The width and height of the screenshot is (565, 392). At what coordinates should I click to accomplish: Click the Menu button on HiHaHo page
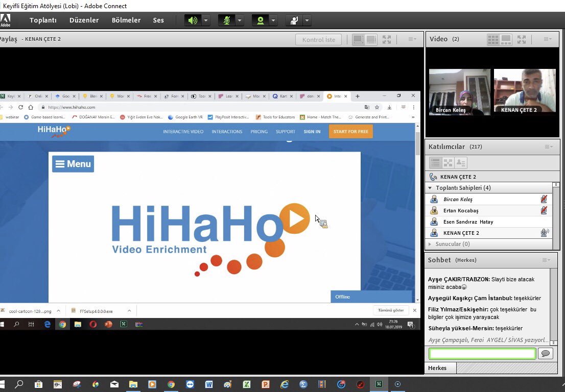[x=73, y=164]
